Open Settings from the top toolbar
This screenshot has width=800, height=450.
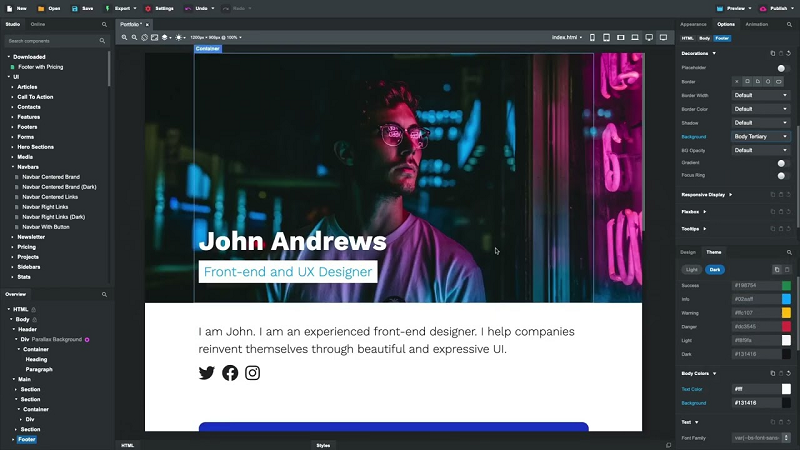159,8
